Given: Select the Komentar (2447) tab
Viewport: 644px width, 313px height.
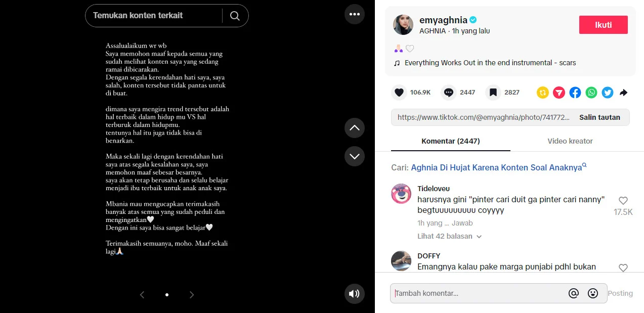Looking at the screenshot, I should [451, 141].
